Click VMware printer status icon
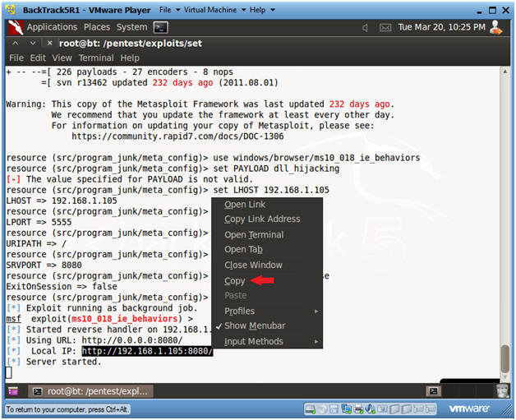Viewport: 516px width, 420px height. coord(359,409)
